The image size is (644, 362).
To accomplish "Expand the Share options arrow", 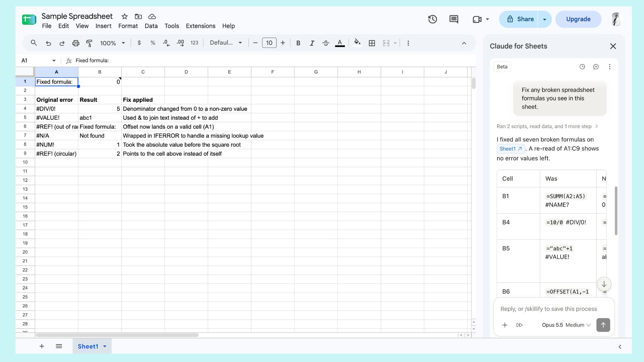I will pyautogui.click(x=545, y=19).
